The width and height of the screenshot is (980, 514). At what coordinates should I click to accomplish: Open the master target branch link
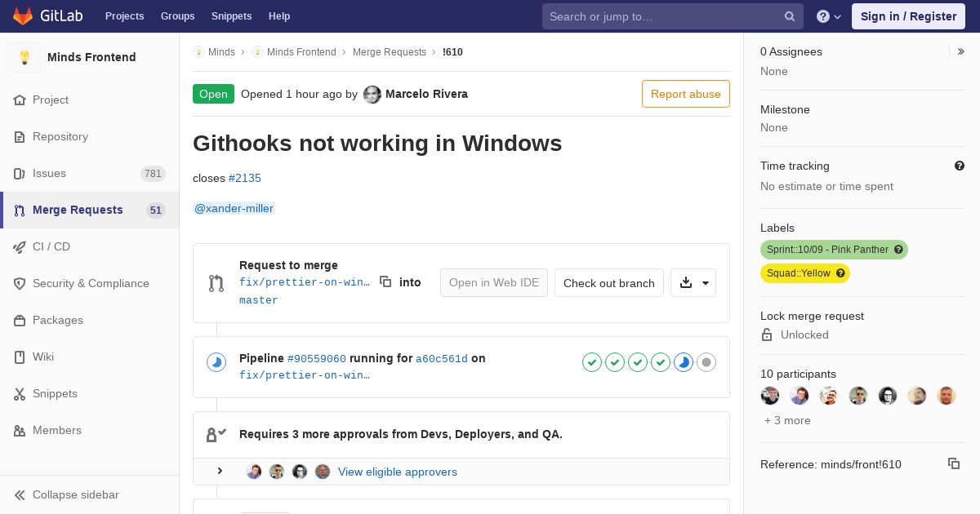point(259,300)
